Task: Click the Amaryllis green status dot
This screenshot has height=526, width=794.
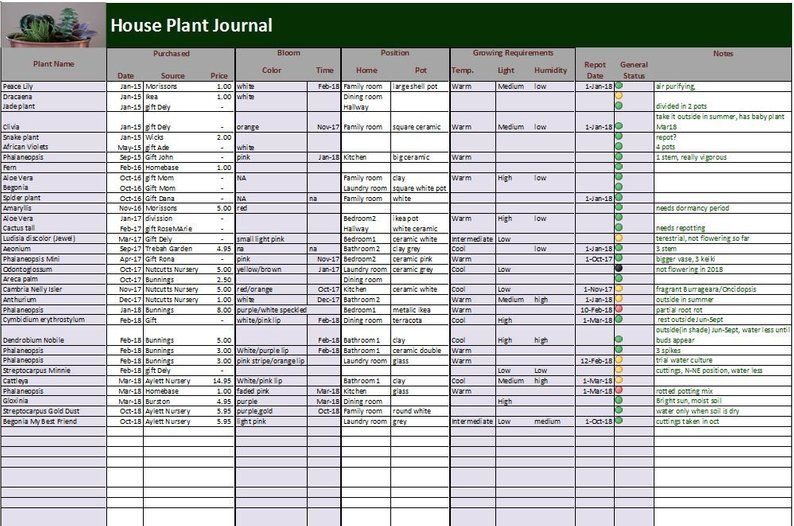Action: [618, 208]
